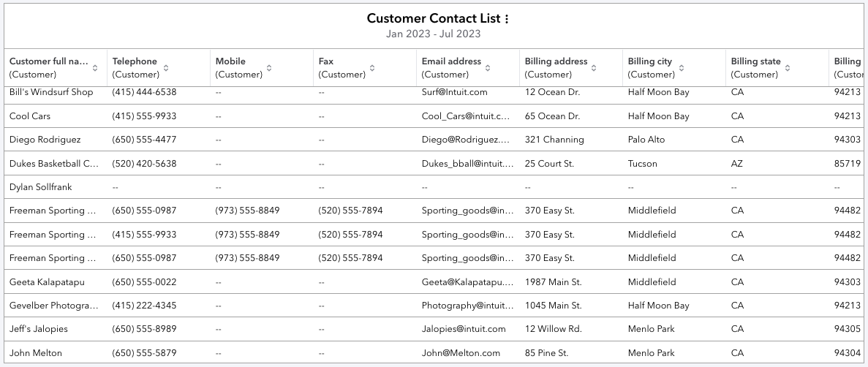Sort by Fax column
This screenshot has width=868, height=367.
(372, 68)
